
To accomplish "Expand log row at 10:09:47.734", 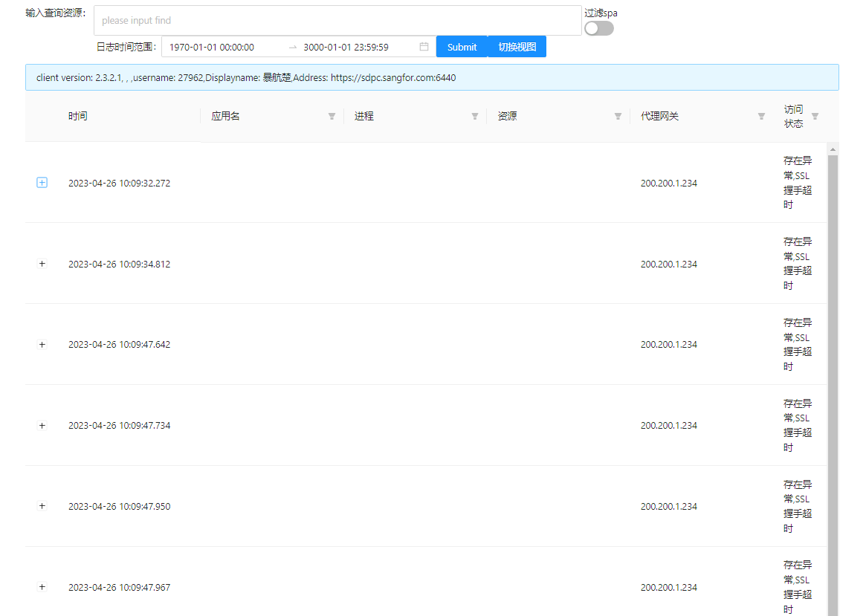I will click(x=42, y=426).
